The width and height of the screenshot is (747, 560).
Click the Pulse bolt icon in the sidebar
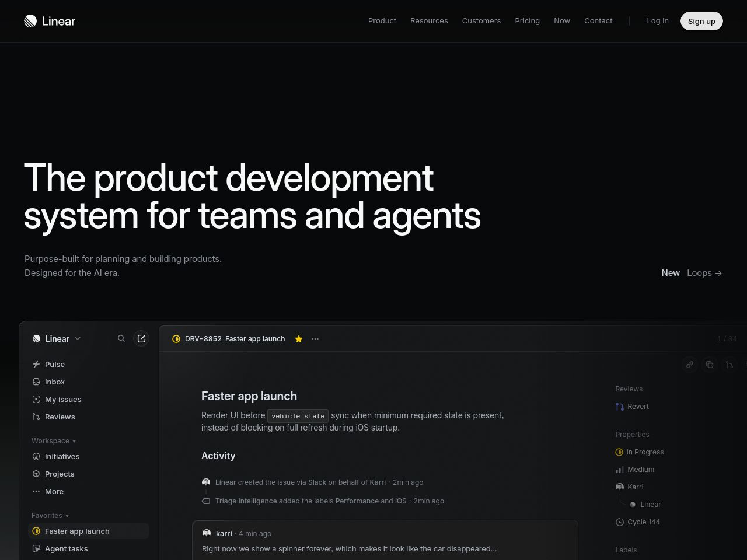click(x=36, y=364)
